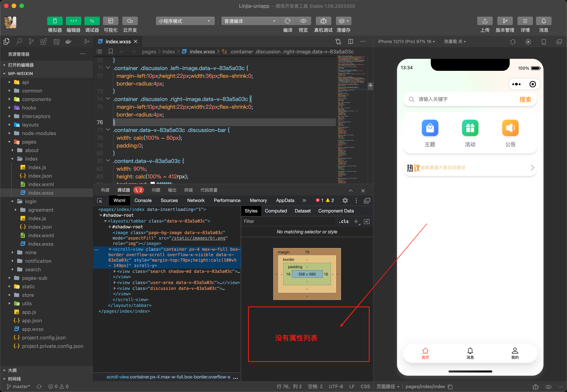Screen dimensions: 567x392
Task: Switch to the Computed styles tab
Action: pos(276,211)
